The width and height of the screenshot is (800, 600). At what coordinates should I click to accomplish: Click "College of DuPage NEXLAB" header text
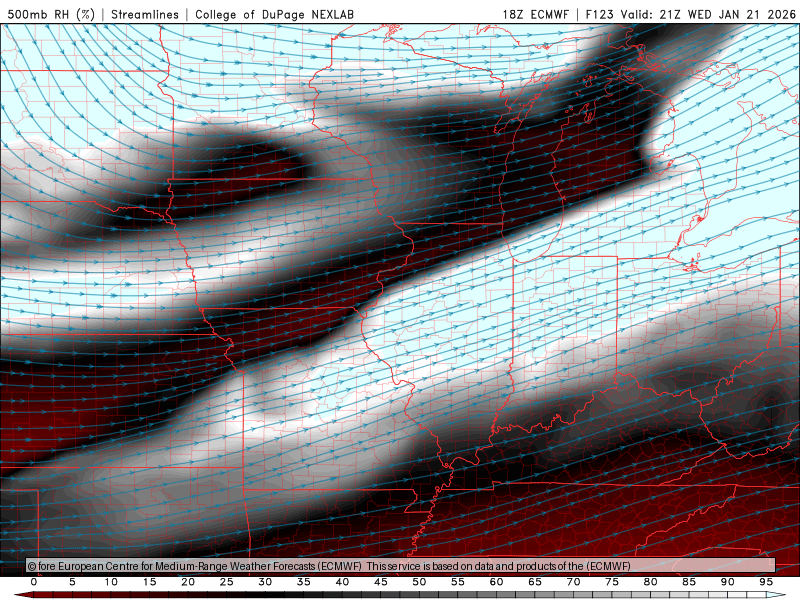(x=274, y=14)
